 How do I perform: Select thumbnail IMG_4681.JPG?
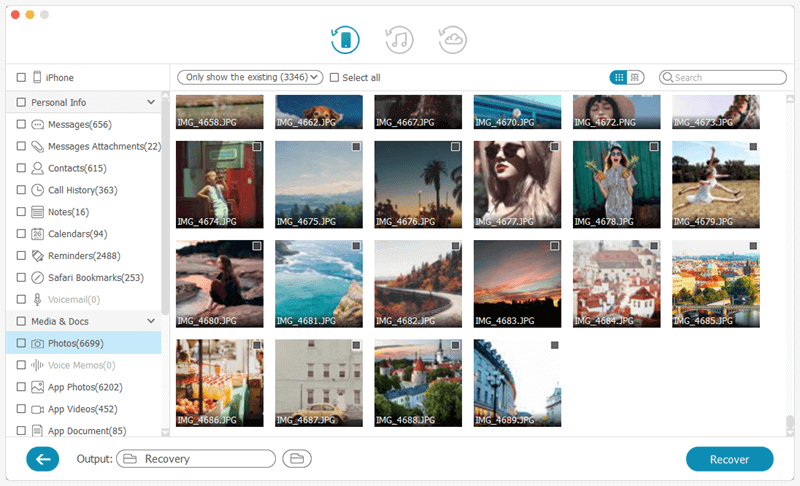pos(319,283)
